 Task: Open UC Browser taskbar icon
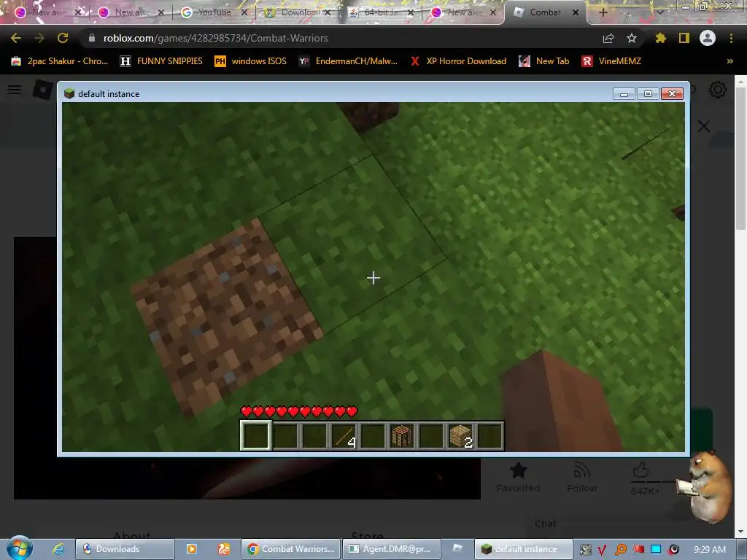(223, 549)
